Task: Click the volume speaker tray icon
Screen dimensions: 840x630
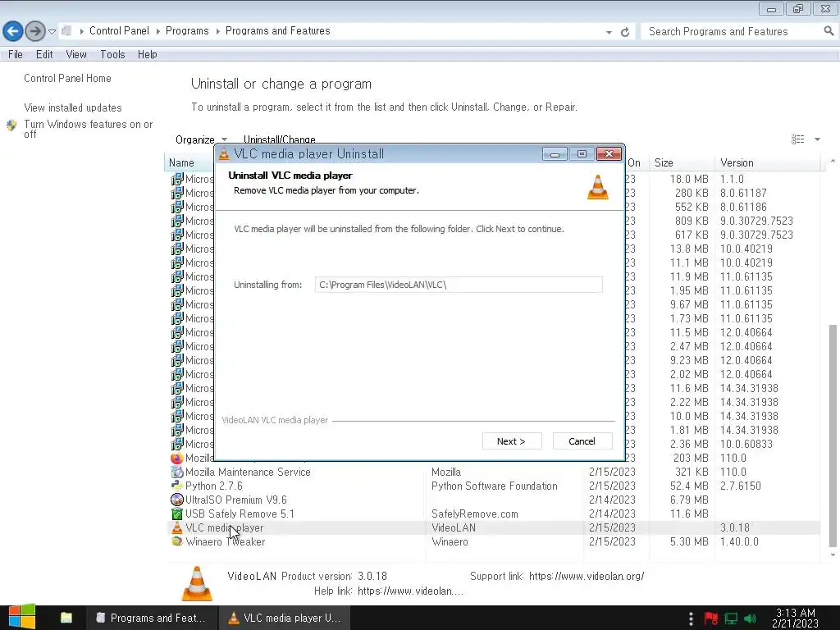Action: coord(750,619)
